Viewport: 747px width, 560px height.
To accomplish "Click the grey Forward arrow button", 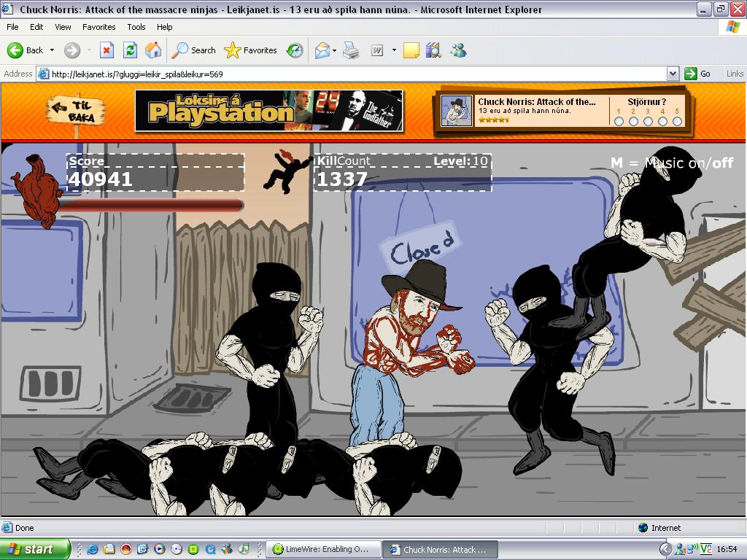I will click(72, 50).
